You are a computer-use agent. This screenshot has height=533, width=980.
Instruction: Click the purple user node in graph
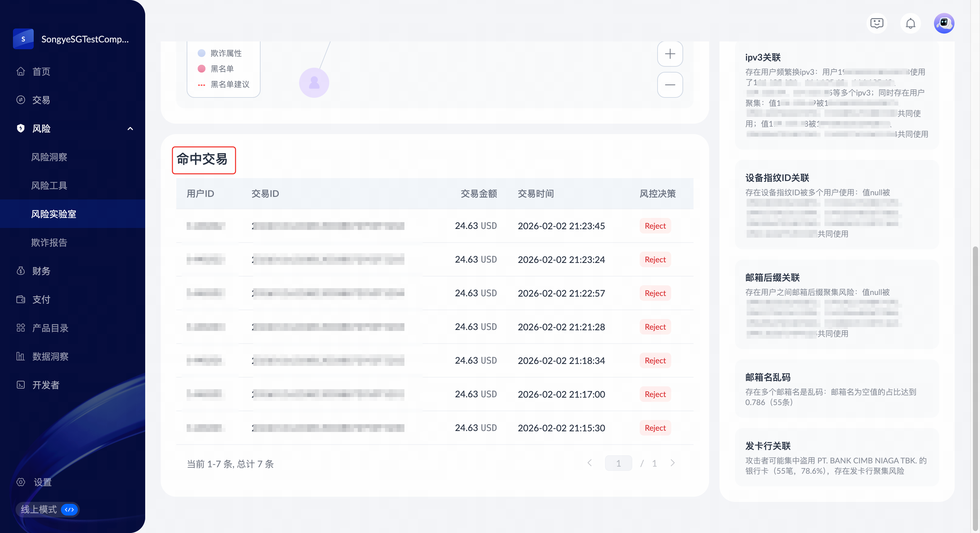[314, 83]
